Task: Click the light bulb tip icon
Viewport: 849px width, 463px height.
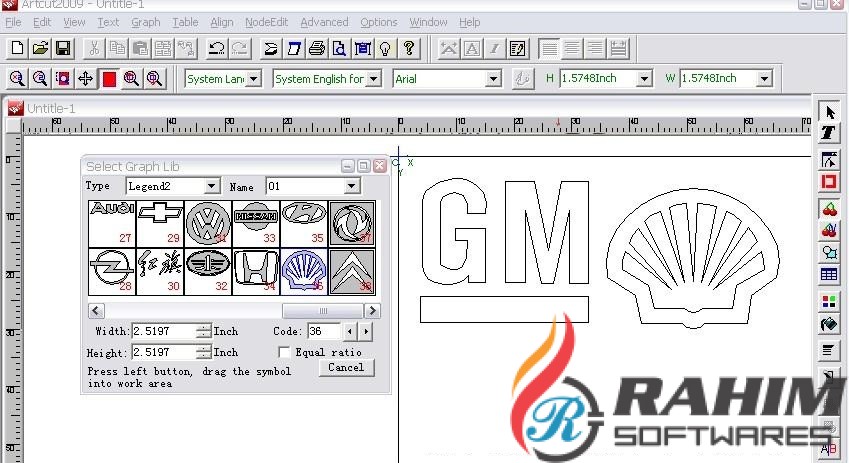Action: [386, 49]
